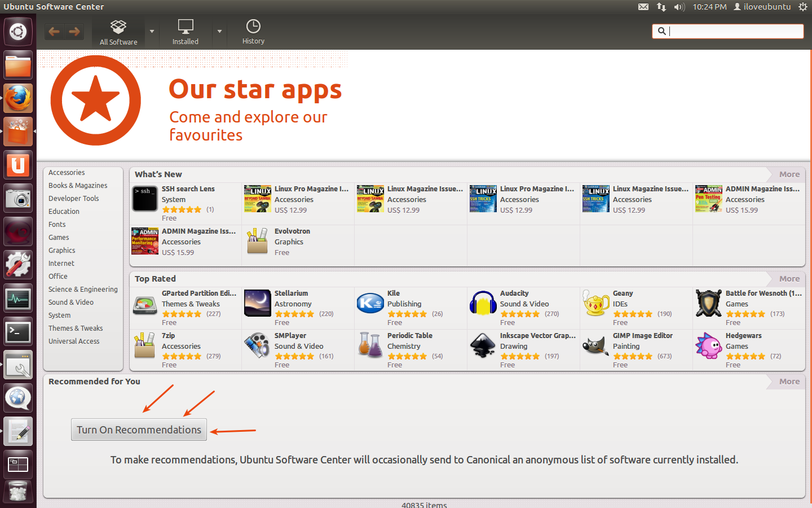Open the Books & Magazines category
812x508 pixels.
pos(78,186)
